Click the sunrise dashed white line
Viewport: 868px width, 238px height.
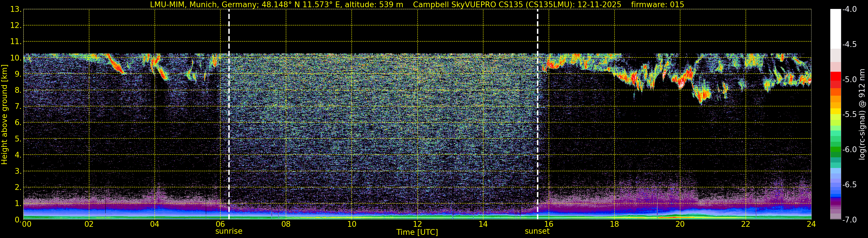(x=229, y=115)
